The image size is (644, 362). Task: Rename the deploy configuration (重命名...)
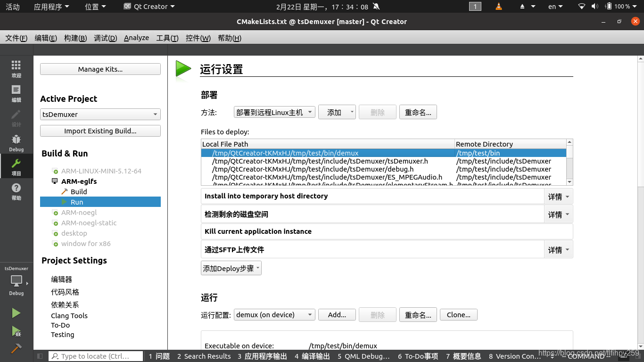[x=418, y=112]
